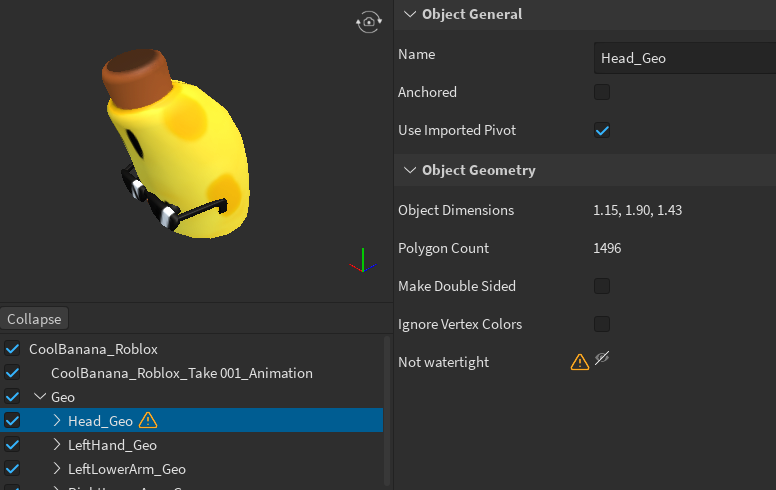776x490 pixels.
Task: Collapse the Object General section
Action: click(x=410, y=14)
